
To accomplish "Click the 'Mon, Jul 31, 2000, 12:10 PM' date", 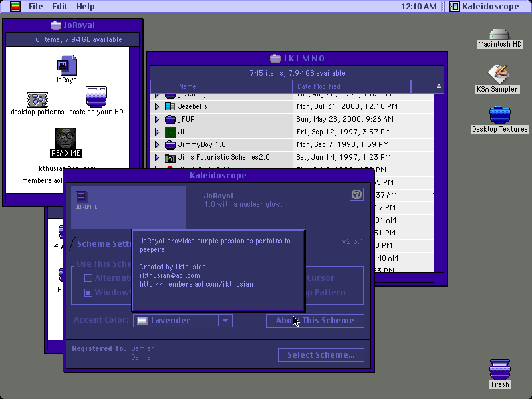I will click(346, 106).
